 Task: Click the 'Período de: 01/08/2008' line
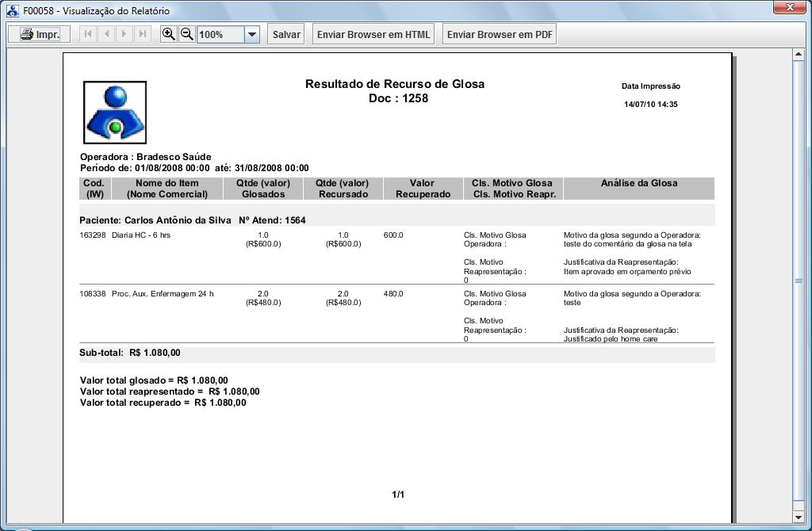[x=194, y=168]
